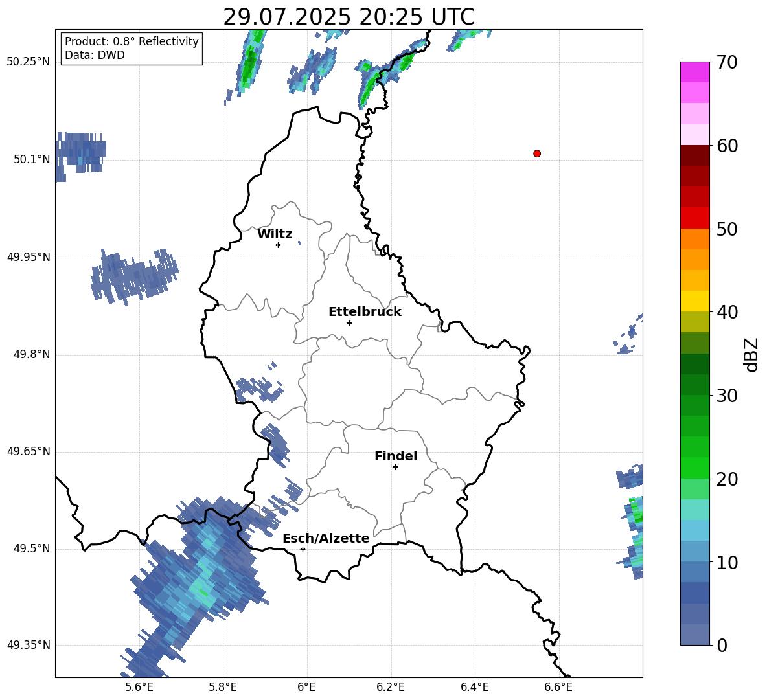Click the 6.2°E longitude label
This screenshot has height=700, width=767.
pos(391,687)
